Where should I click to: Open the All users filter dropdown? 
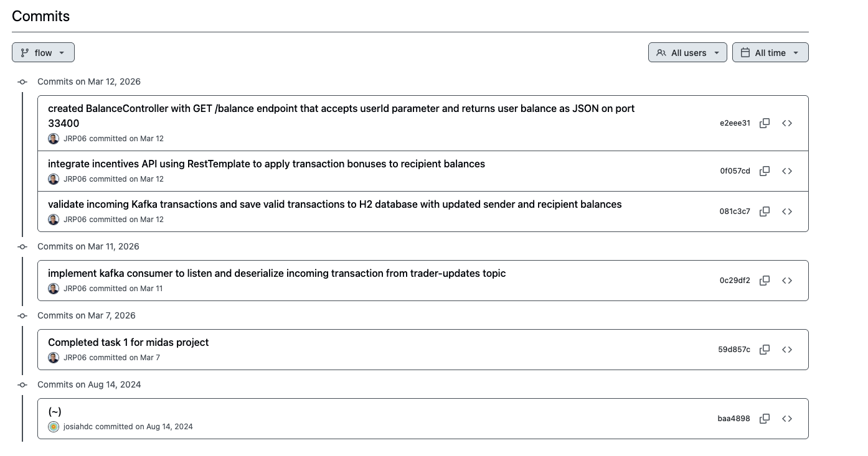[687, 53]
